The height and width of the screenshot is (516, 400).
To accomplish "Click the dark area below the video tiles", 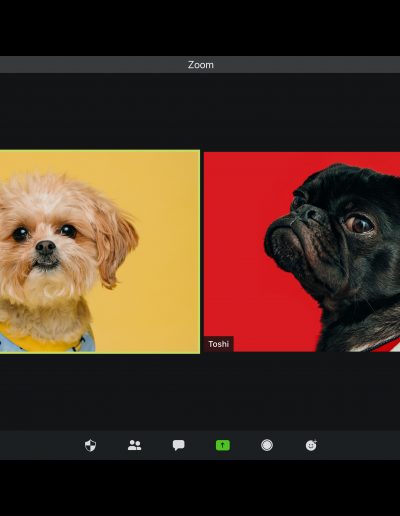I will coord(200,392).
